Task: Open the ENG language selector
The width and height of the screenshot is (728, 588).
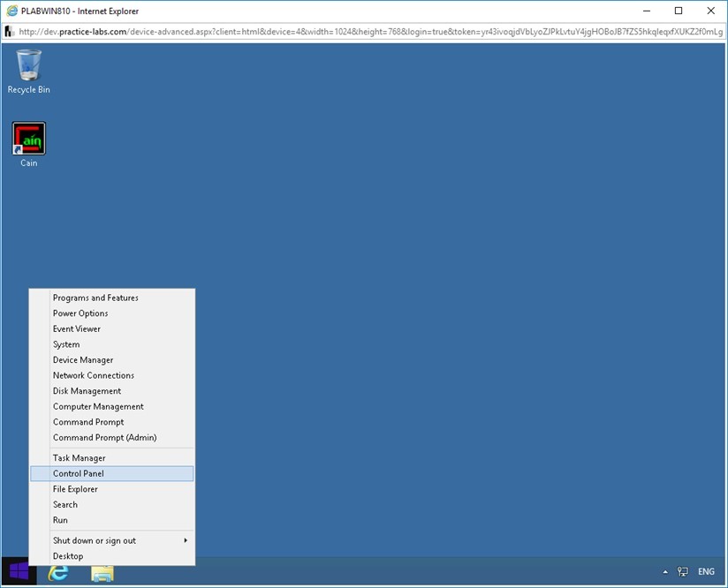Action: (x=704, y=572)
